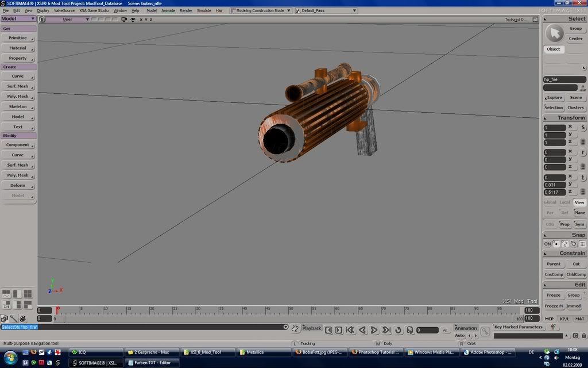Screen dimensions: 588x368
Task: Click the snap to curve icon
Action: tap(565, 244)
